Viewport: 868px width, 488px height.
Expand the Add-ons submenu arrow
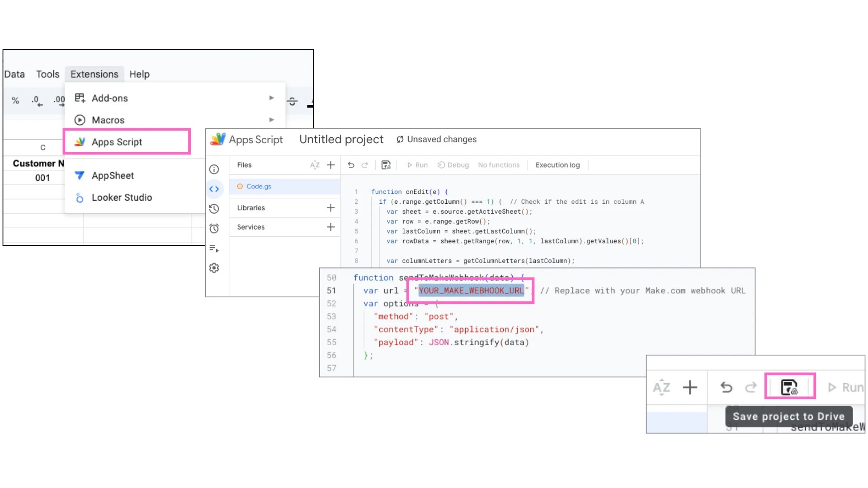point(271,98)
